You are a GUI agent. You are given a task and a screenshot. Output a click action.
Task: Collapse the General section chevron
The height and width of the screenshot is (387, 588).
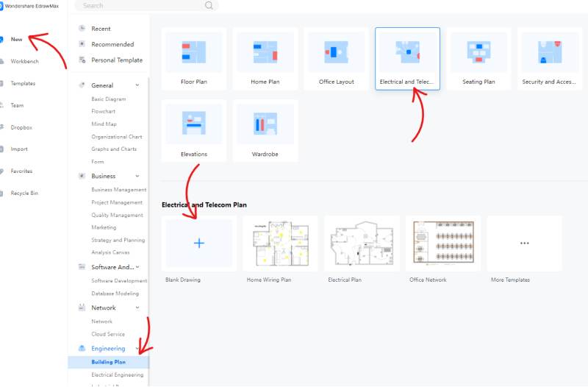click(x=137, y=85)
